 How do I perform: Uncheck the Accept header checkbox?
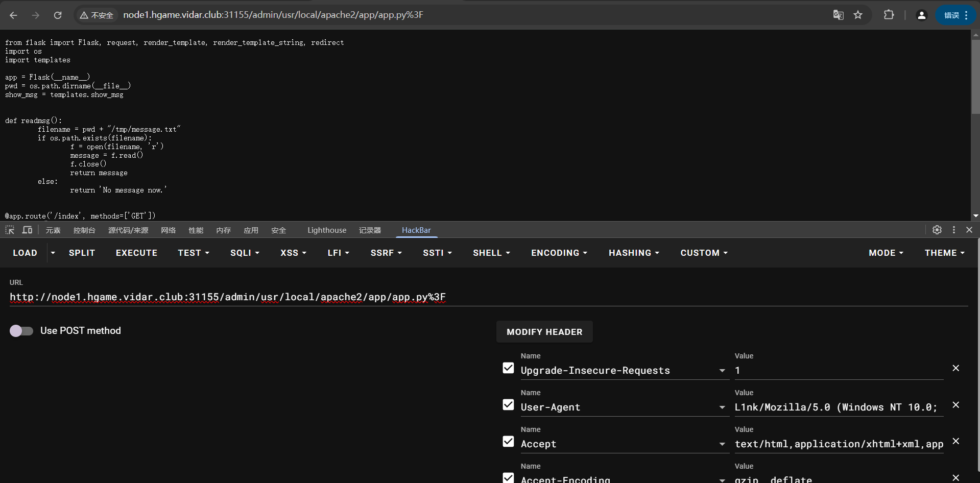tap(508, 442)
